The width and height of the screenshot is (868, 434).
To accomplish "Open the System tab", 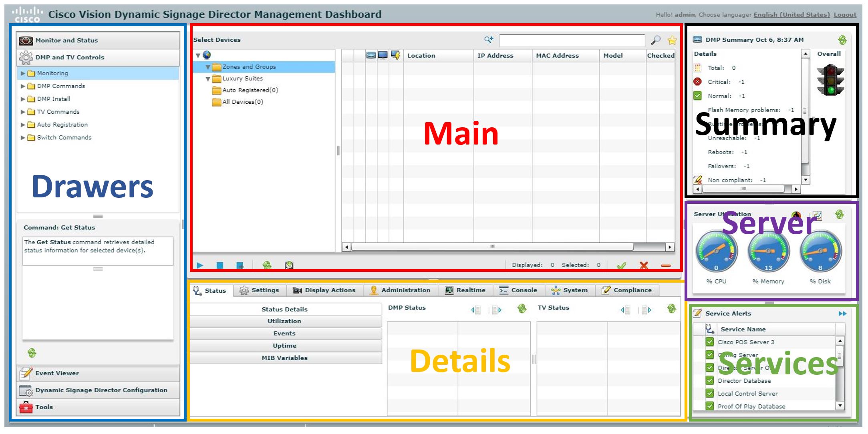I will pos(569,290).
